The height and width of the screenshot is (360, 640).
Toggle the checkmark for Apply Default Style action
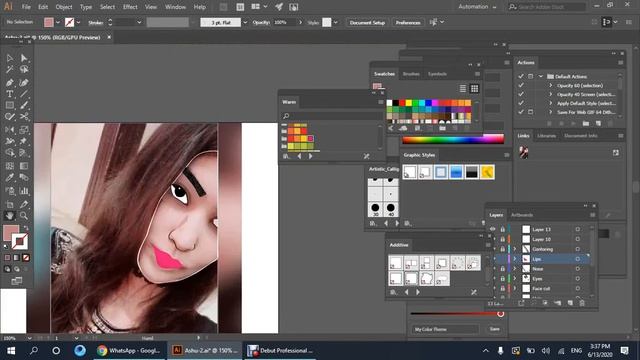[x=521, y=103]
